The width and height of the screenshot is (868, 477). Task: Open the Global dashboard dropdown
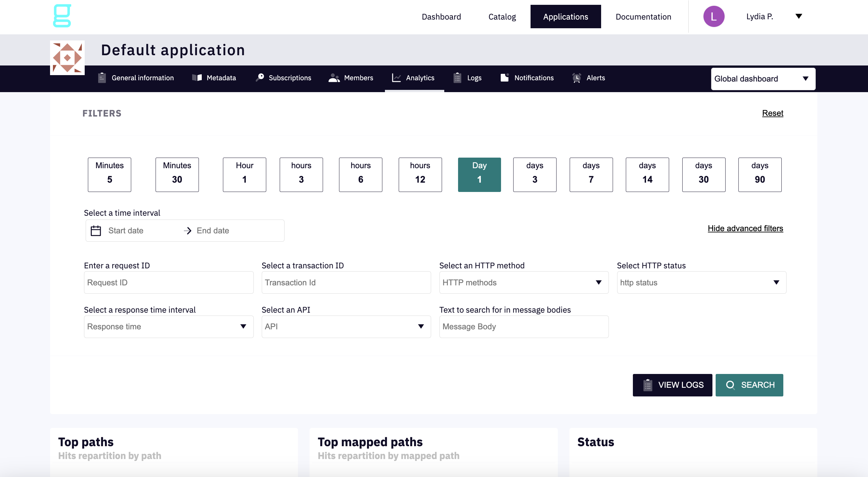[x=763, y=79]
